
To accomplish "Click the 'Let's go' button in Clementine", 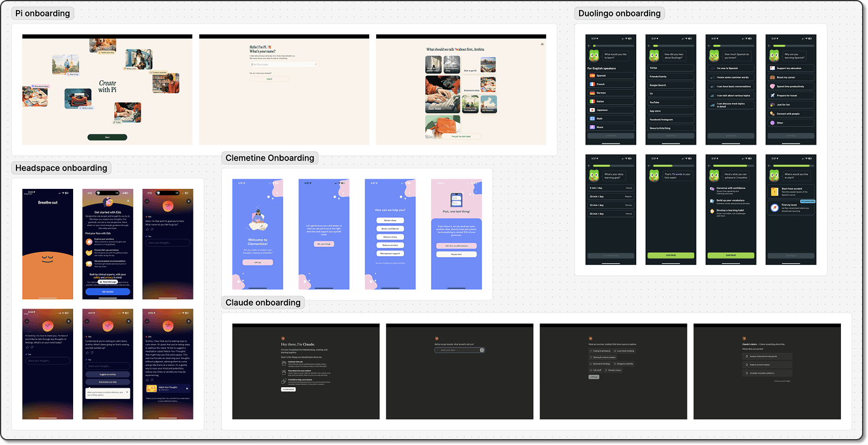I will [x=258, y=263].
